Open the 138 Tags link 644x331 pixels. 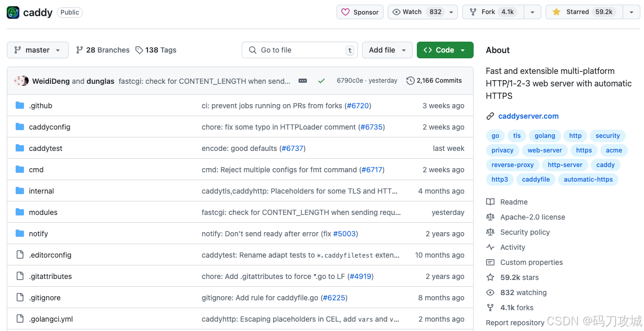[x=156, y=50]
